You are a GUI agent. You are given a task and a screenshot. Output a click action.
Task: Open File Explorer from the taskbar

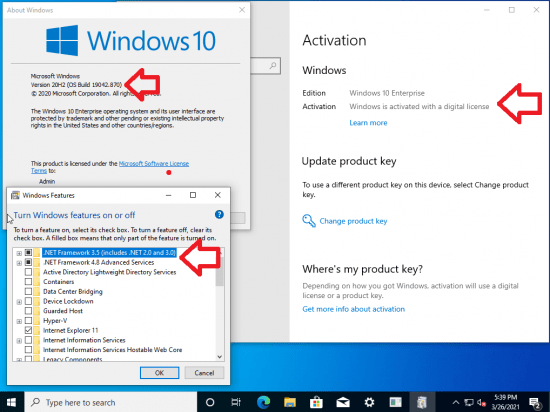point(290,402)
